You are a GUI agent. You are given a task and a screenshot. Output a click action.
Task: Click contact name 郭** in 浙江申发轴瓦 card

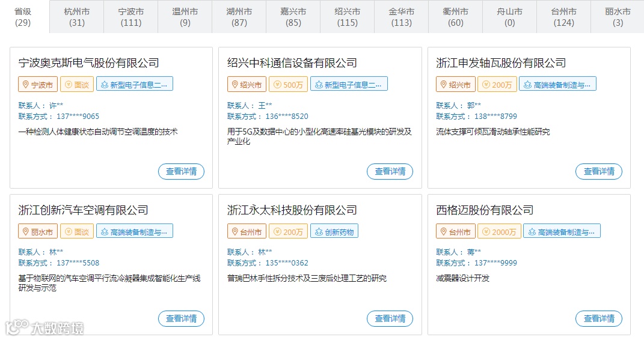[474, 106]
